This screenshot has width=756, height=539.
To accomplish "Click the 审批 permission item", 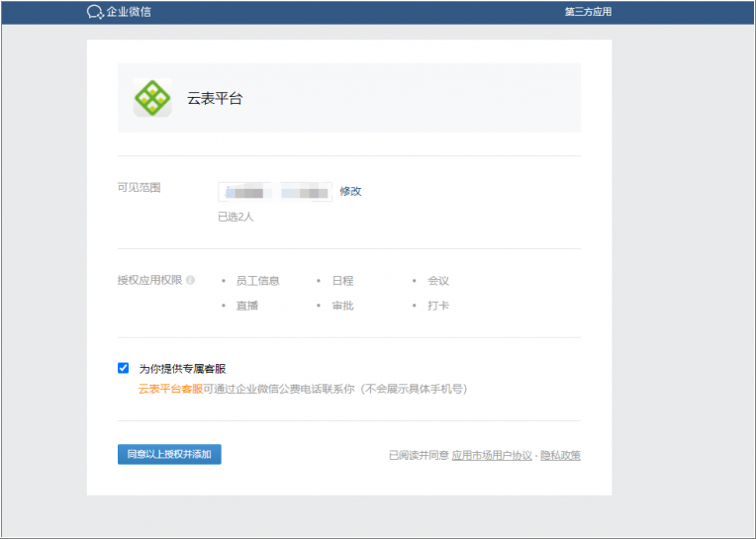I will pyautogui.click(x=342, y=306).
